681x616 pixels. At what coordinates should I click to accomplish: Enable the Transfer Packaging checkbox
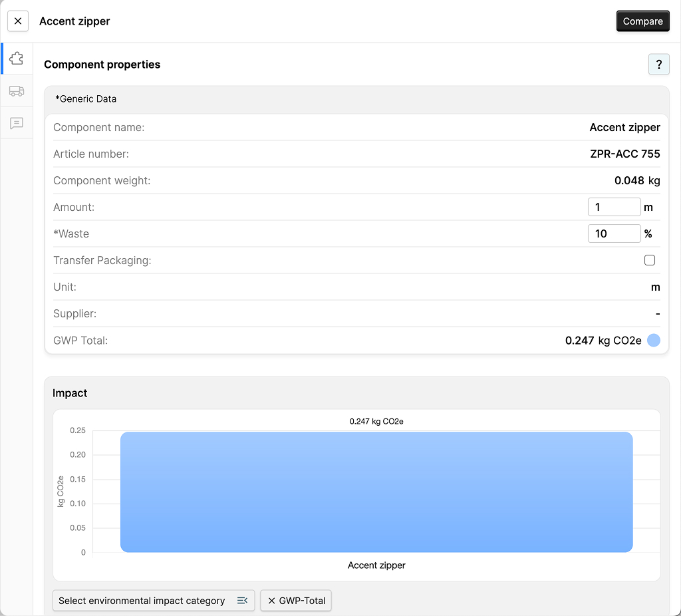tap(650, 260)
